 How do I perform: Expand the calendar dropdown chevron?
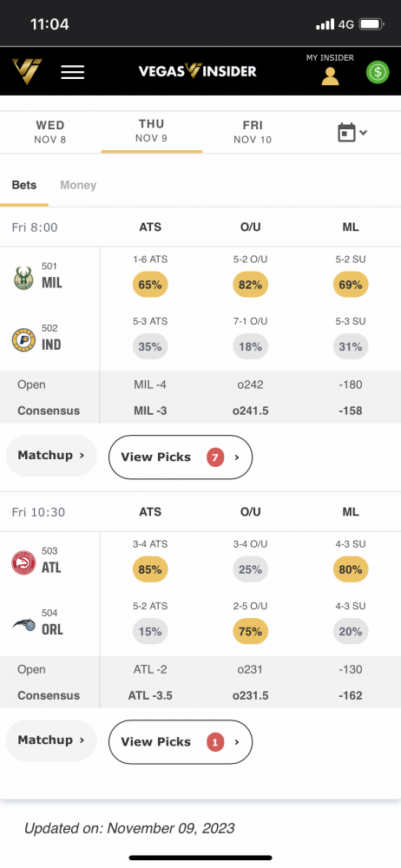(x=364, y=133)
